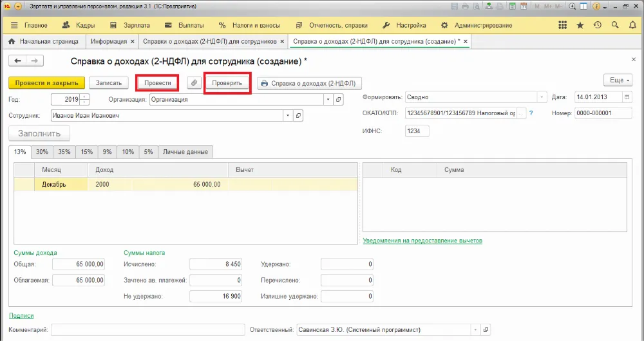Switch to the 35% rate tab
Screen dimensions: 644x341
64,151
